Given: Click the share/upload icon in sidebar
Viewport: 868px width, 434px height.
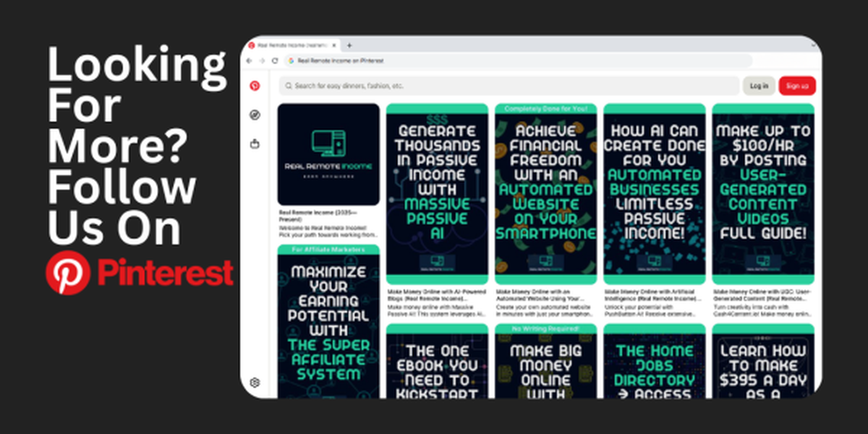Looking at the screenshot, I should point(255,144).
